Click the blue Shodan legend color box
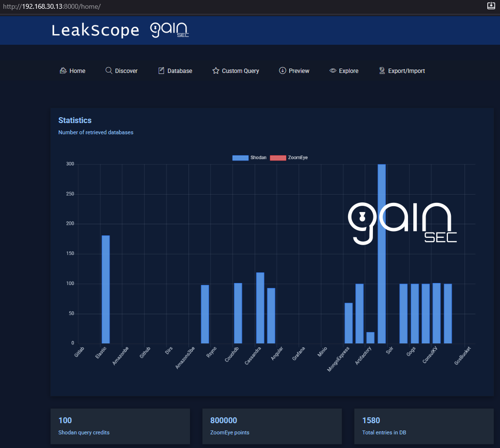Viewport: 500px width, 448px height. click(x=241, y=158)
